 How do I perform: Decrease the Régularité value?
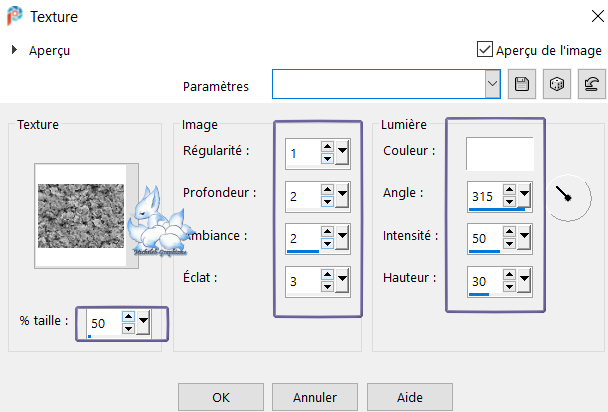[327, 159]
